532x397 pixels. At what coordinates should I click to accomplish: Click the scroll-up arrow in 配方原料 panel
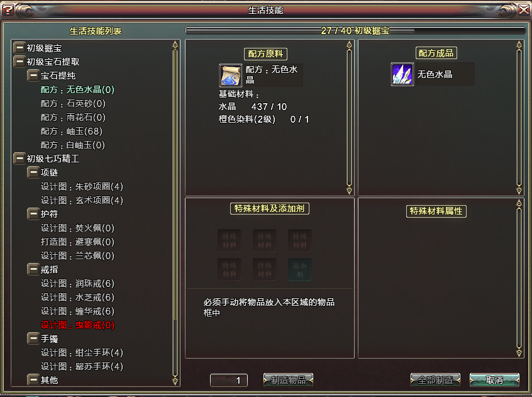click(x=349, y=45)
